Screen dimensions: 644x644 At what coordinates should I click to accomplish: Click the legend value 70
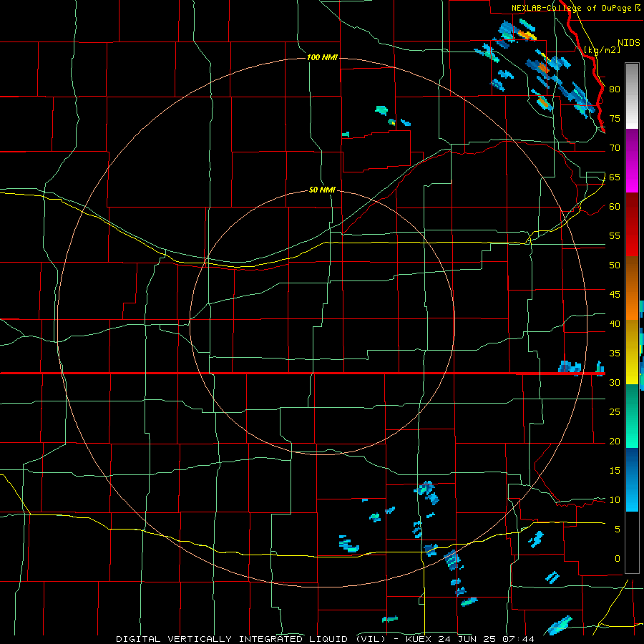coord(615,148)
